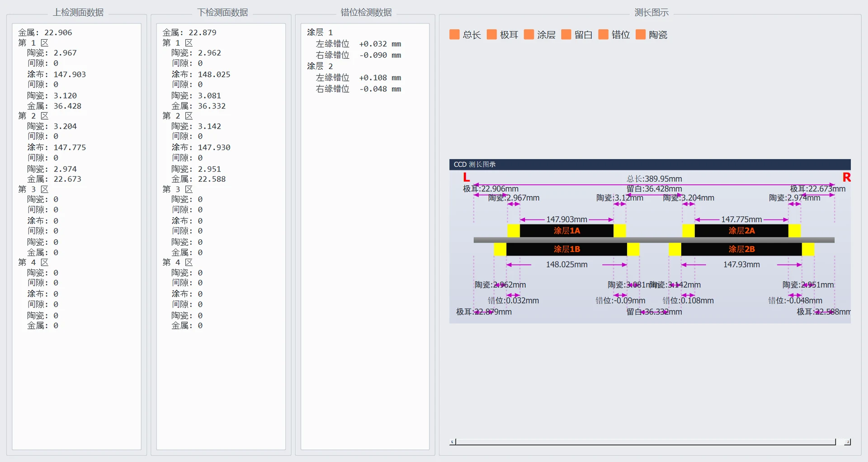This screenshot has width=868, height=462.
Task: Click the 左缘错位 +0.108 mm row
Action: [359, 78]
